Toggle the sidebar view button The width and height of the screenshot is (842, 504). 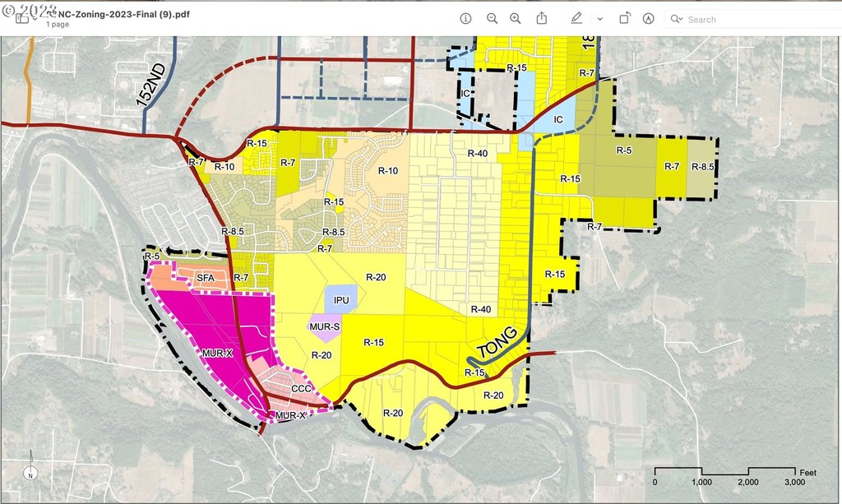coord(21,18)
